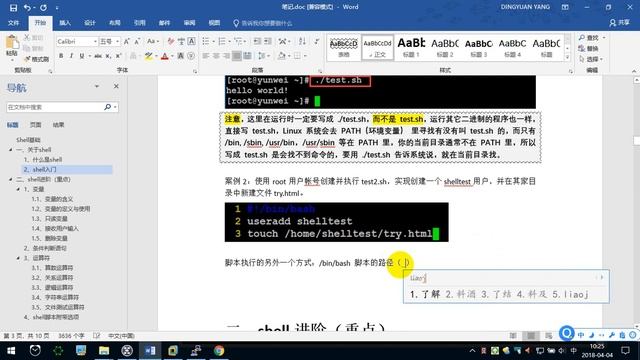
Task: Close the navigation pane
Action: [x=116, y=87]
